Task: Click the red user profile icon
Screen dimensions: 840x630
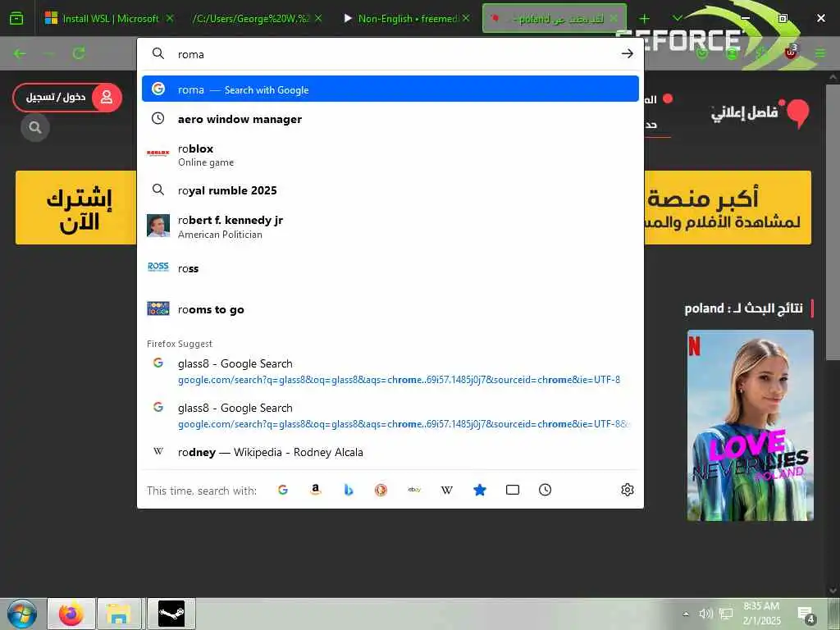Action: pos(107,97)
